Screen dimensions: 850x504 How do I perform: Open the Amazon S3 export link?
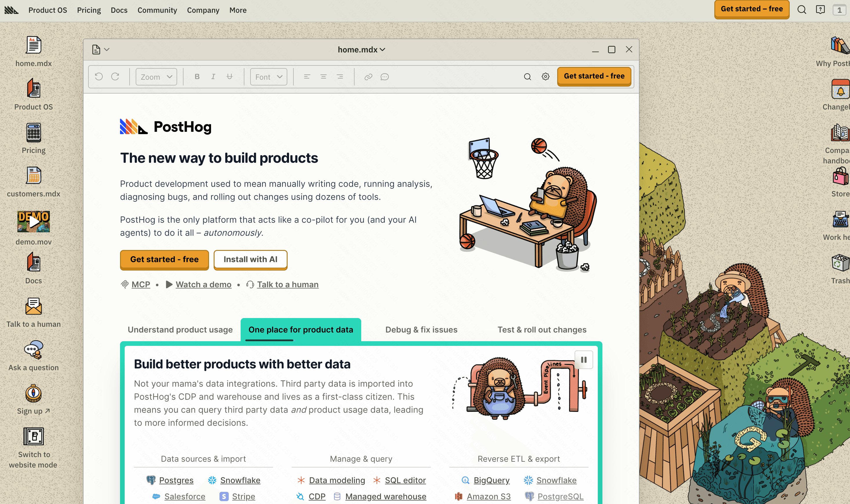pyautogui.click(x=488, y=496)
